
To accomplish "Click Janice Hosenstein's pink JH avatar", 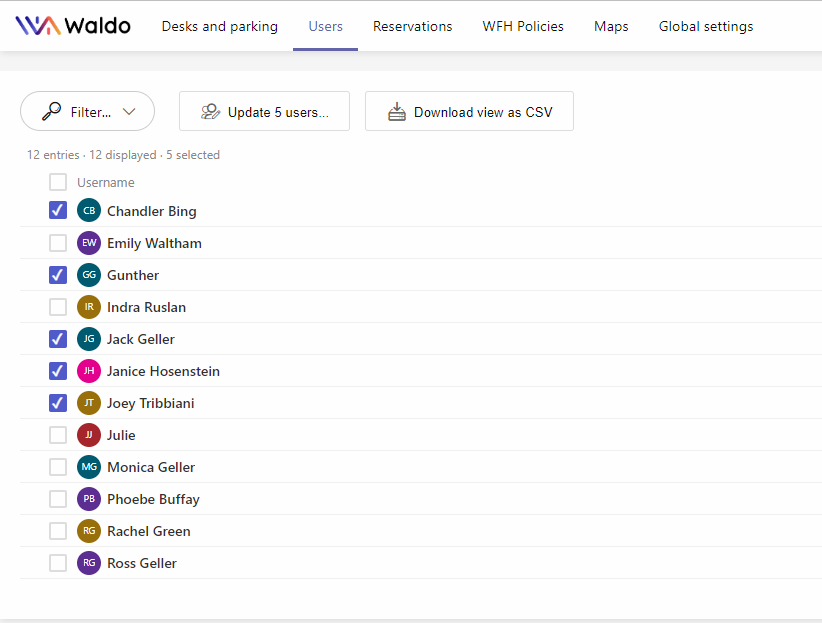I will [x=89, y=371].
